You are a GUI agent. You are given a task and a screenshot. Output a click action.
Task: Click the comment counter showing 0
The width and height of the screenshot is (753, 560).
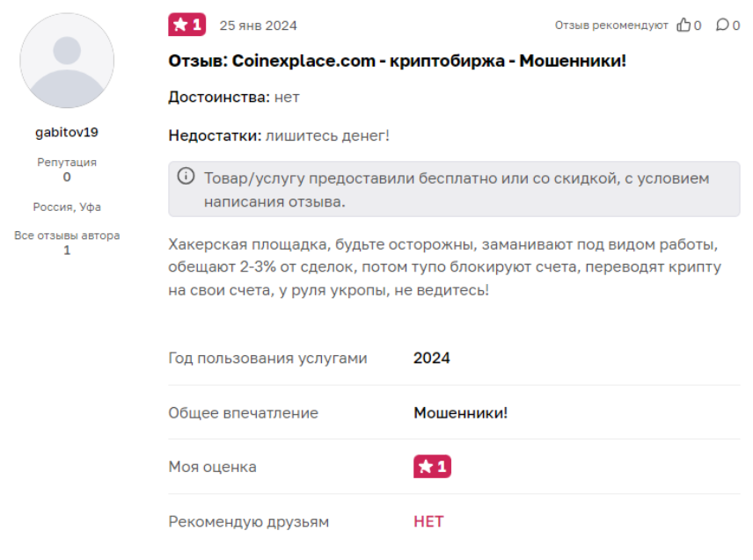pos(737,25)
